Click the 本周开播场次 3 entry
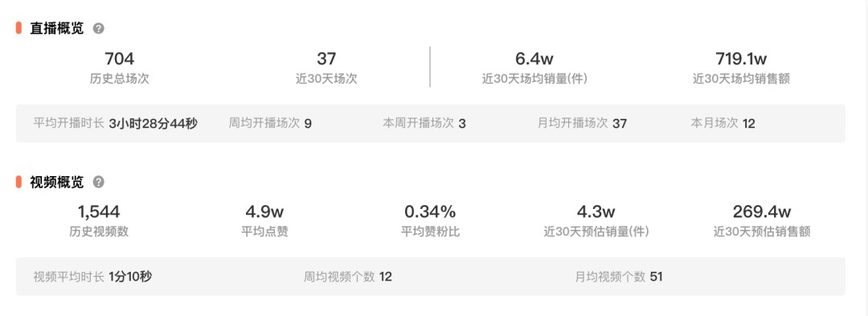Viewport: 868px width, 316px height. point(424,123)
